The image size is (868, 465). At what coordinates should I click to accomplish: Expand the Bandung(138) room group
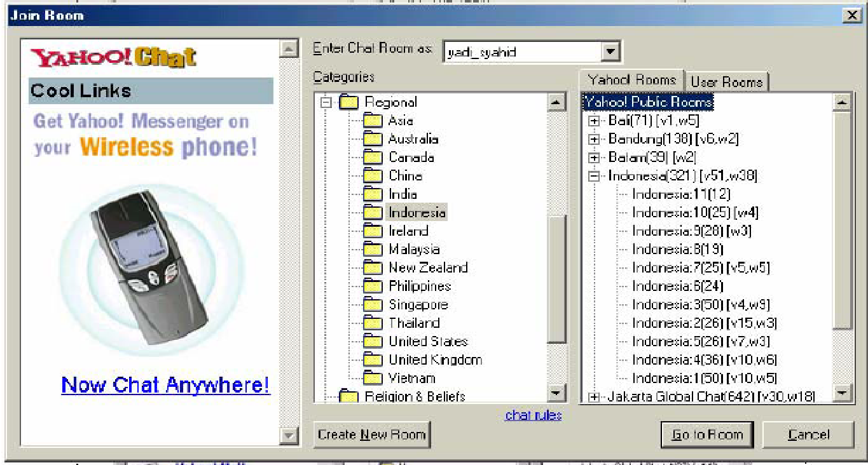pyautogui.click(x=595, y=139)
